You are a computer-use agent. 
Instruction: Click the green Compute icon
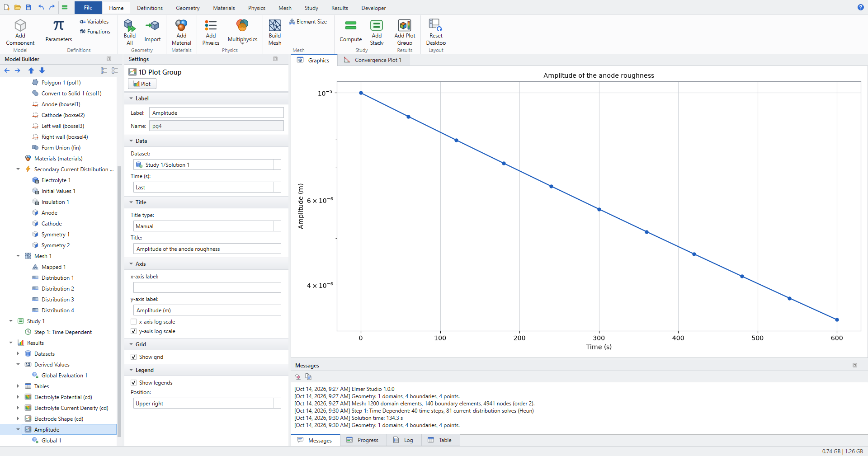click(351, 25)
